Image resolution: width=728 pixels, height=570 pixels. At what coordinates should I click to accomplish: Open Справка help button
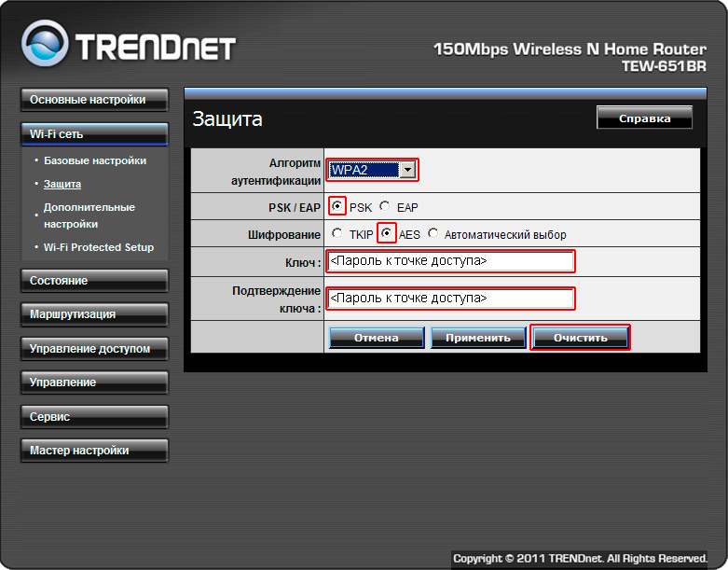(x=644, y=118)
